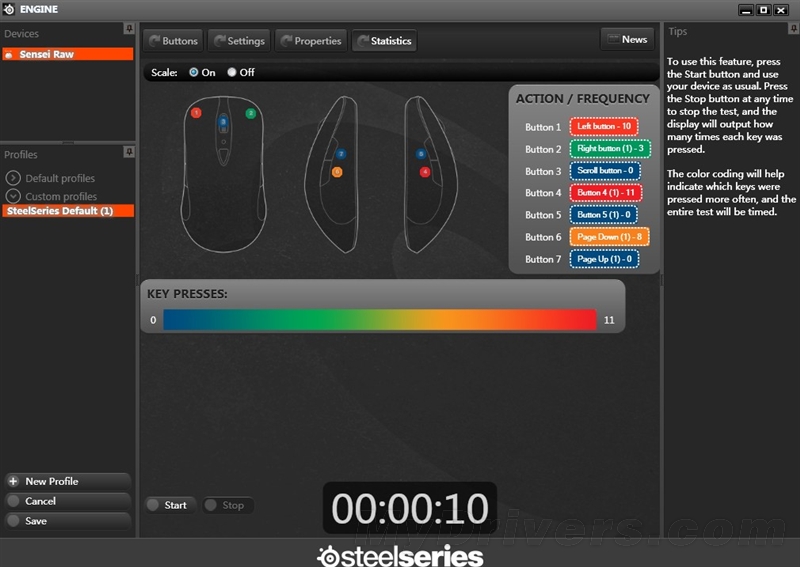
Task: Select 'Button 4 (1) - 11' tag
Action: tap(606, 192)
